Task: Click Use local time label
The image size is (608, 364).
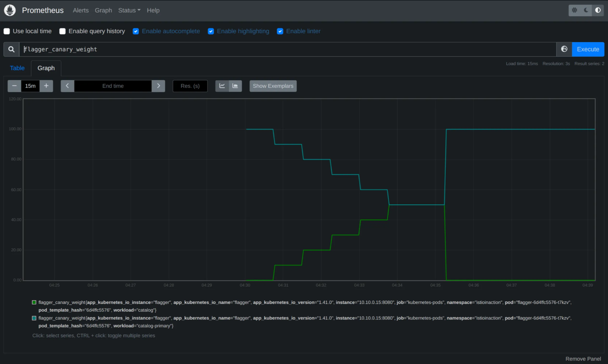Action: [x=32, y=31]
